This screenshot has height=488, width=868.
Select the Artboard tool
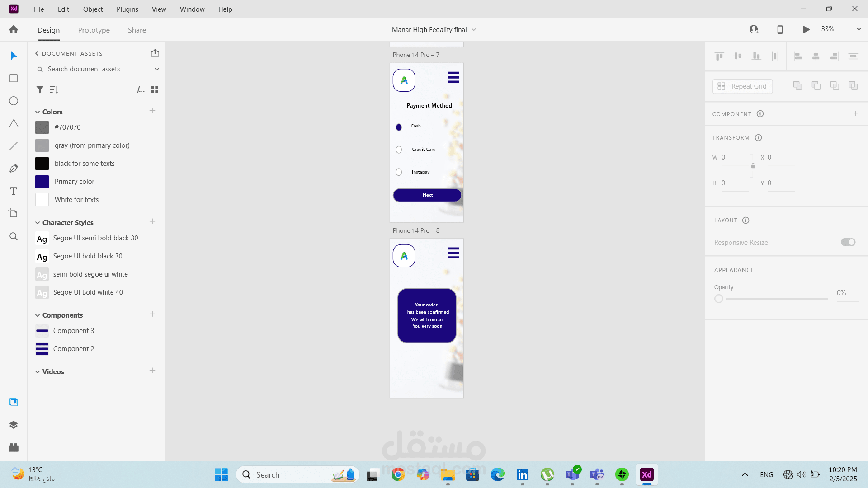pos(14,213)
